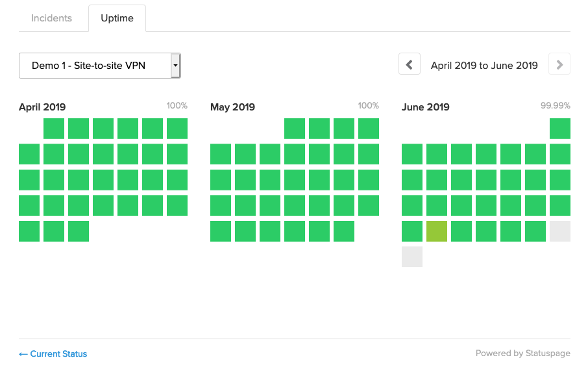The image size is (588, 373).
Task: Click the dropdown arrow on component selector
Action: point(175,66)
